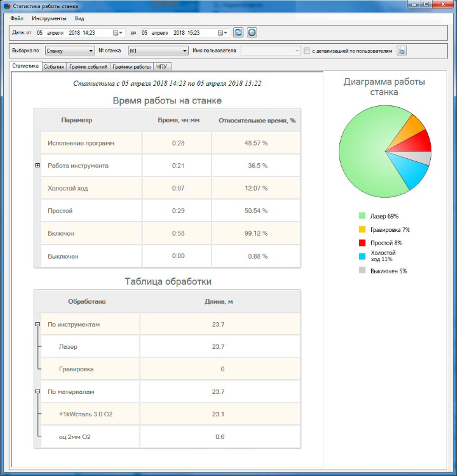
Task: Select the 'оц 2мм O2' material row
Action: coord(74,437)
